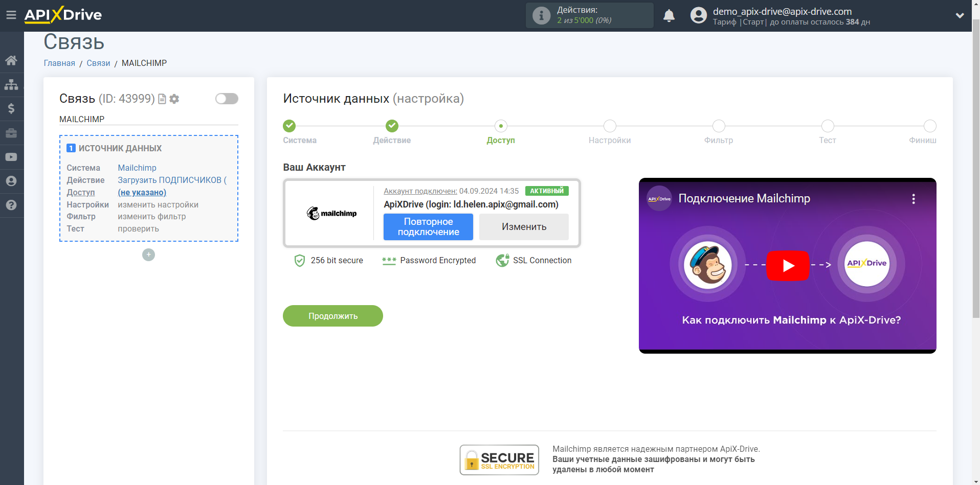Open the hamburger menu icon
This screenshot has height=485, width=980.
(x=11, y=15)
